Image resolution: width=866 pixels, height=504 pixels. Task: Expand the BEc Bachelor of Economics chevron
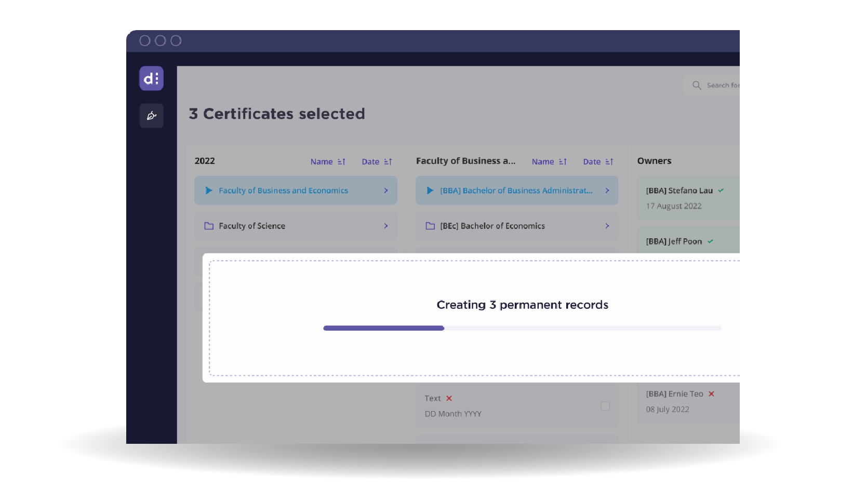tap(607, 226)
